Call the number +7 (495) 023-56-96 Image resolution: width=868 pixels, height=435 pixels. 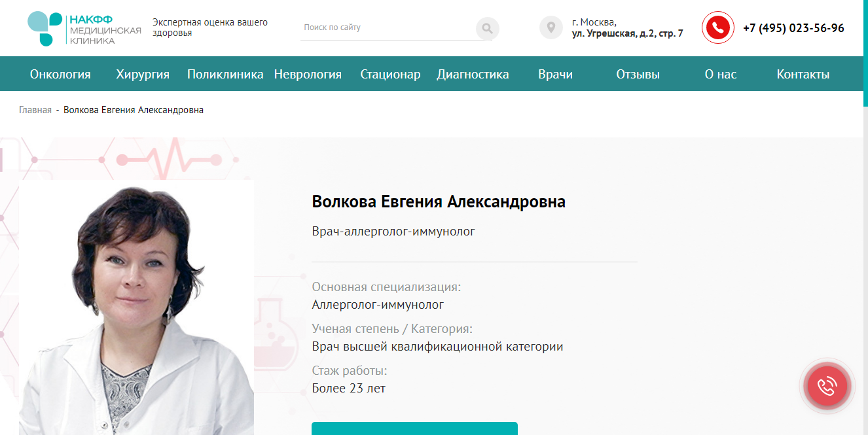click(793, 28)
